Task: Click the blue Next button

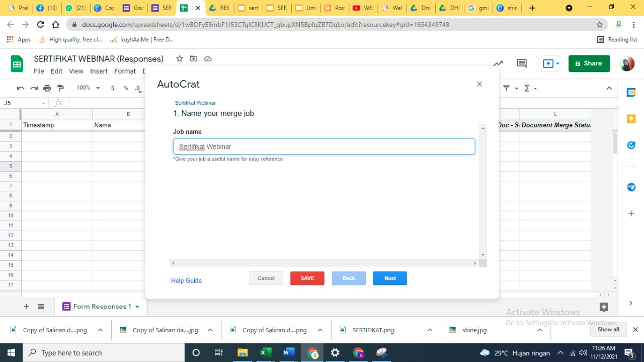Action: [390, 278]
